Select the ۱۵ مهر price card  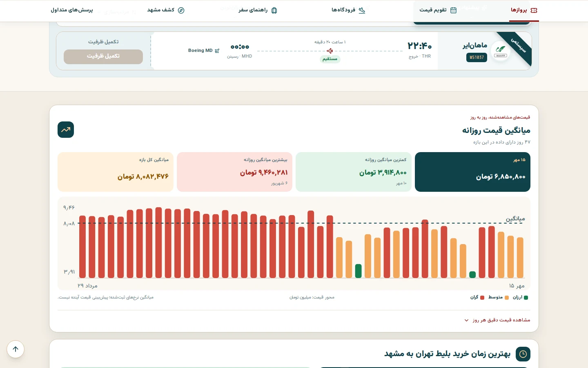472,172
